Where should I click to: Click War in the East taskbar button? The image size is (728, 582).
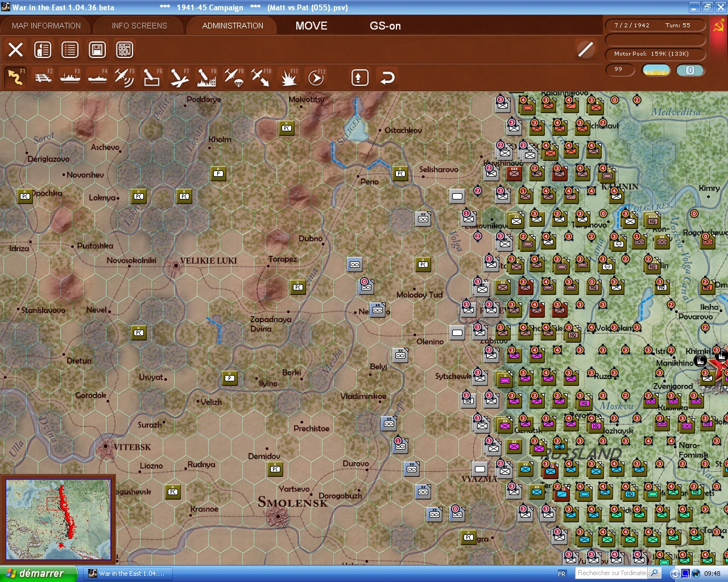[127, 573]
